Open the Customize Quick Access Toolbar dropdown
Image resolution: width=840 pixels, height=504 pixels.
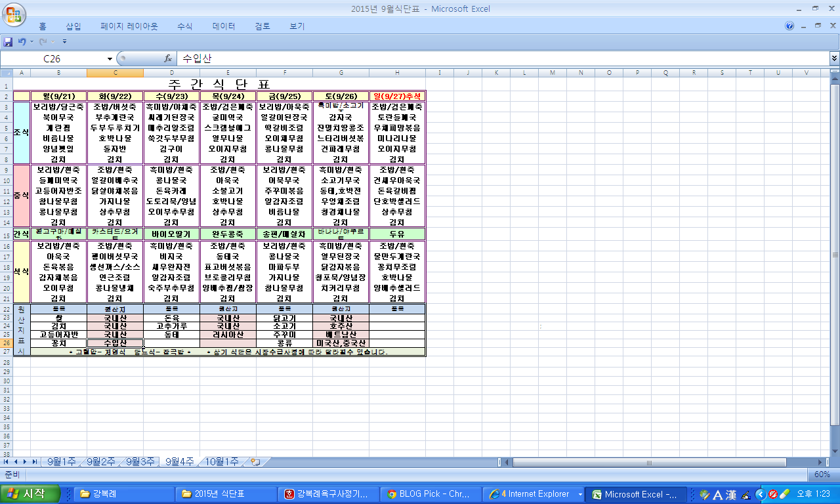(64, 42)
